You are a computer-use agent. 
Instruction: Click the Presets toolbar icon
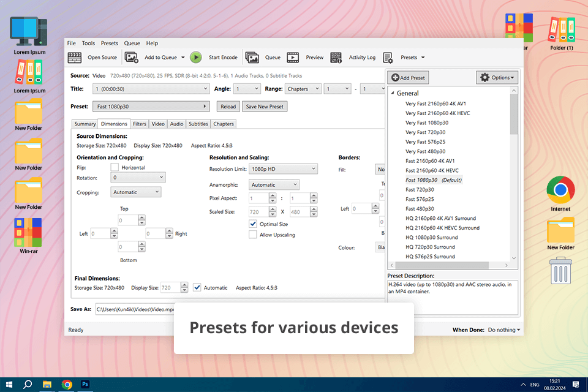pos(388,58)
